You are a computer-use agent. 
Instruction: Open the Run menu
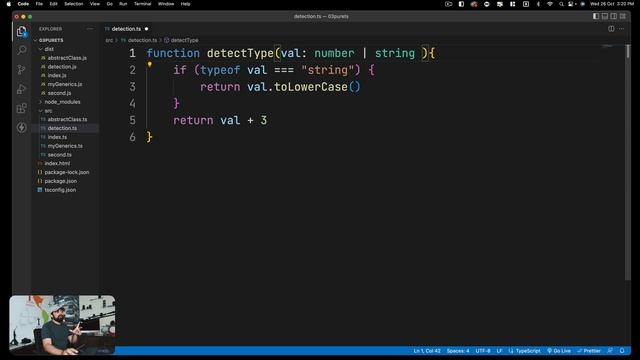(123, 4)
